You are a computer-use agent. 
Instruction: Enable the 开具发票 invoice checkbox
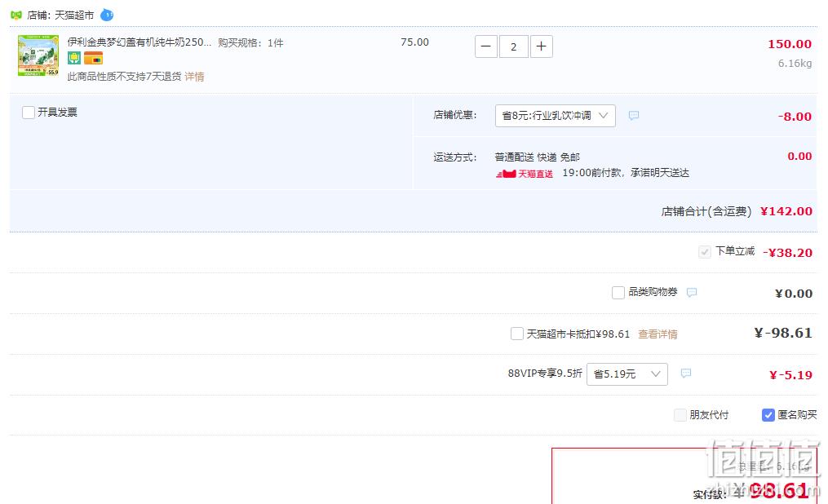(x=29, y=113)
